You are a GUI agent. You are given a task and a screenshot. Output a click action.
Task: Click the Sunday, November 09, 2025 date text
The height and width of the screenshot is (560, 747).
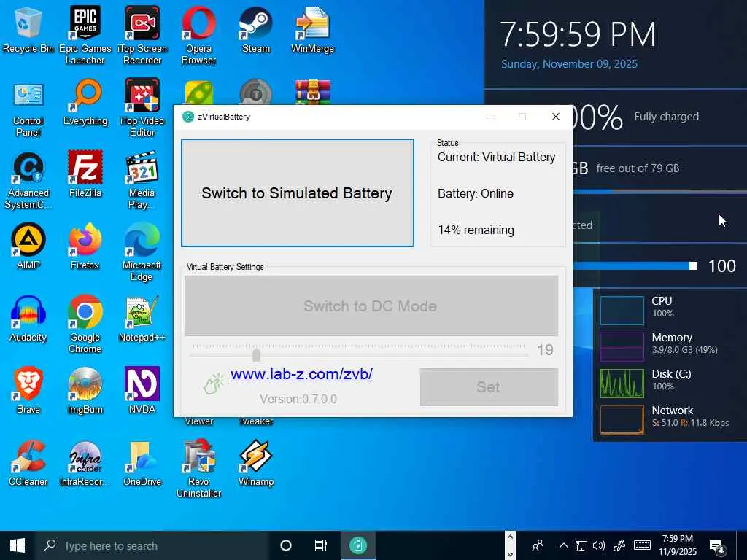click(x=569, y=64)
